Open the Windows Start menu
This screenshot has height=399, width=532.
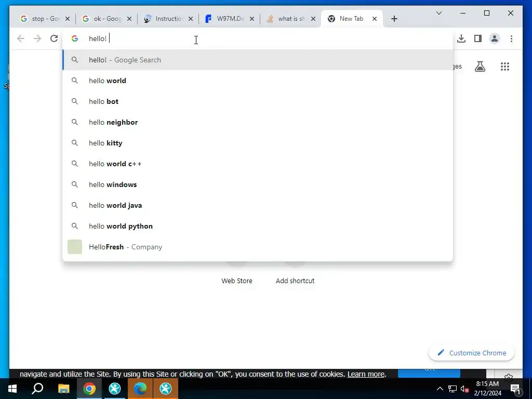coord(12,389)
